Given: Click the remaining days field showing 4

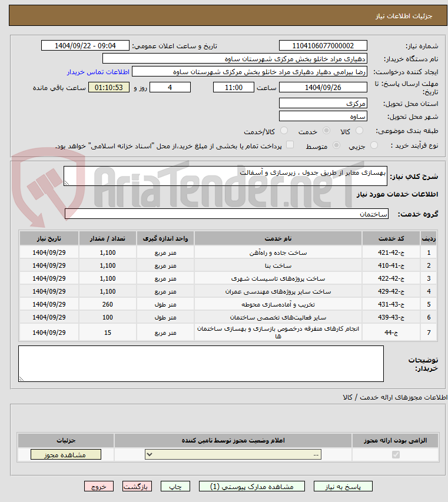Looking at the screenshot, I should click(170, 87).
